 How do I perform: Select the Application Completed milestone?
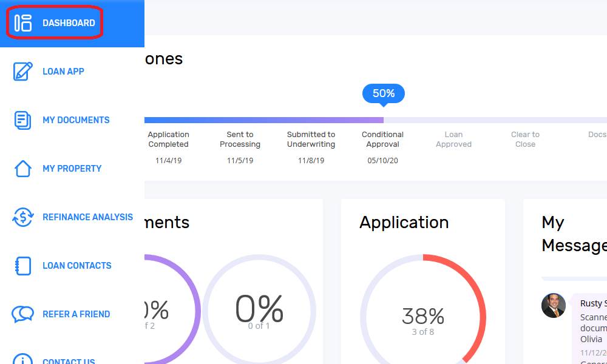click(168, 140)
